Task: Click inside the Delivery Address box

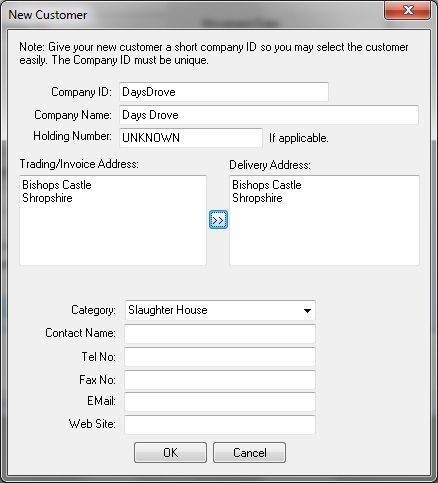Action: (x=324, y=220)
